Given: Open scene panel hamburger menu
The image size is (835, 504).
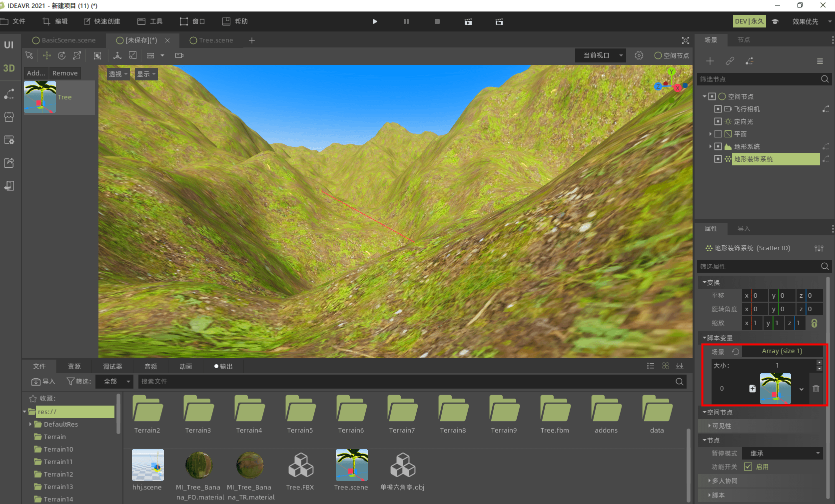Looking at the screenshot, I should coord(820,61).
